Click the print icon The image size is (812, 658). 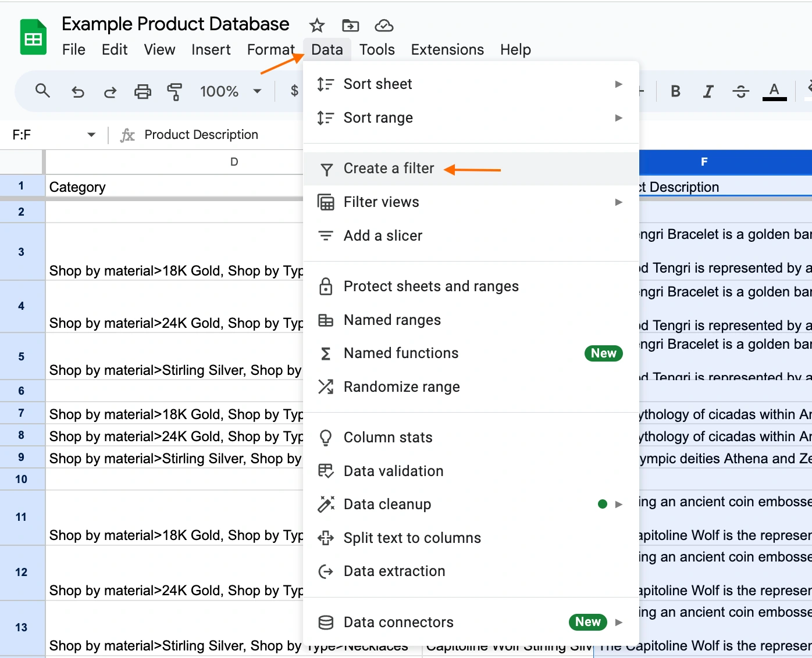point(143,92)
